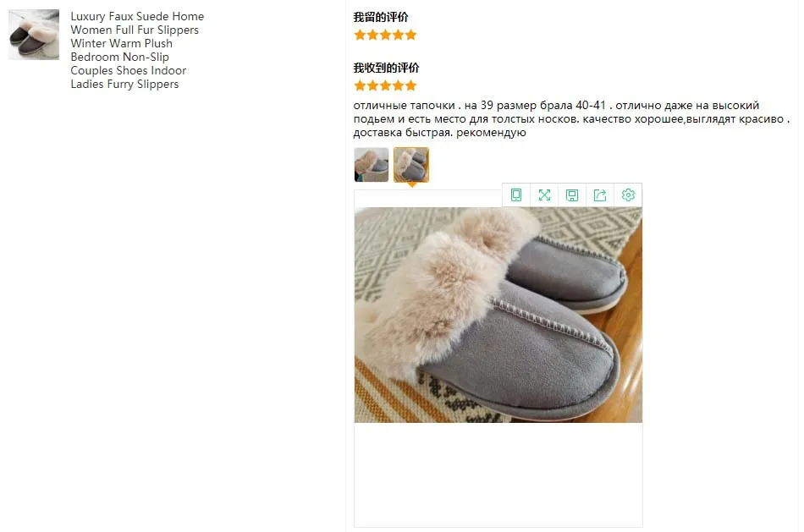Click the star rating under 我收到的评价

tap(385, 85)
